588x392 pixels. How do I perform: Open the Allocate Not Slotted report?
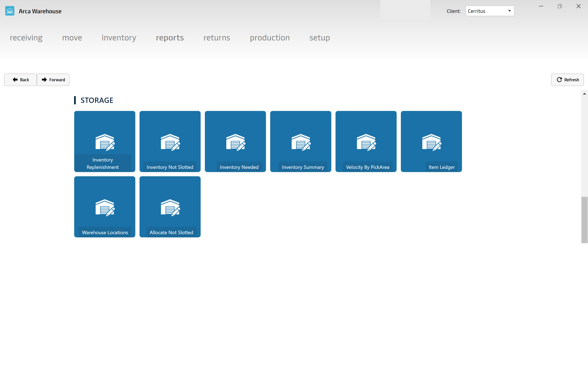click(170, 207)
